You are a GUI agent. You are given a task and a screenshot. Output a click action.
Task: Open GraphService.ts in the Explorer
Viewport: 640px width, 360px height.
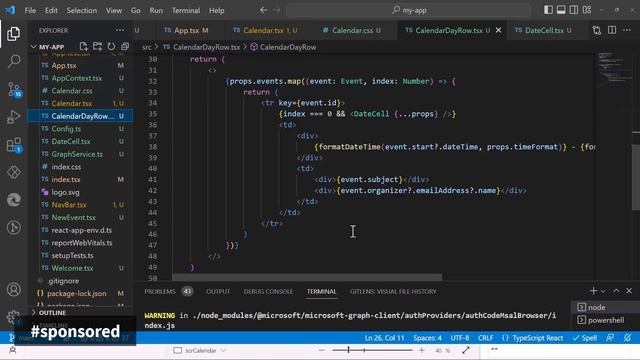click(77, 154)
